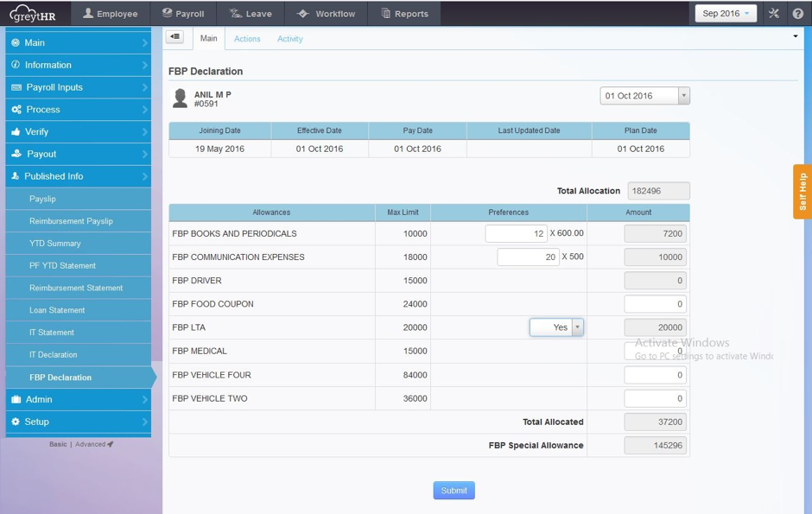Screen dimensions: 812x514
Task: Open the IT Statement page
Action: 79,333
